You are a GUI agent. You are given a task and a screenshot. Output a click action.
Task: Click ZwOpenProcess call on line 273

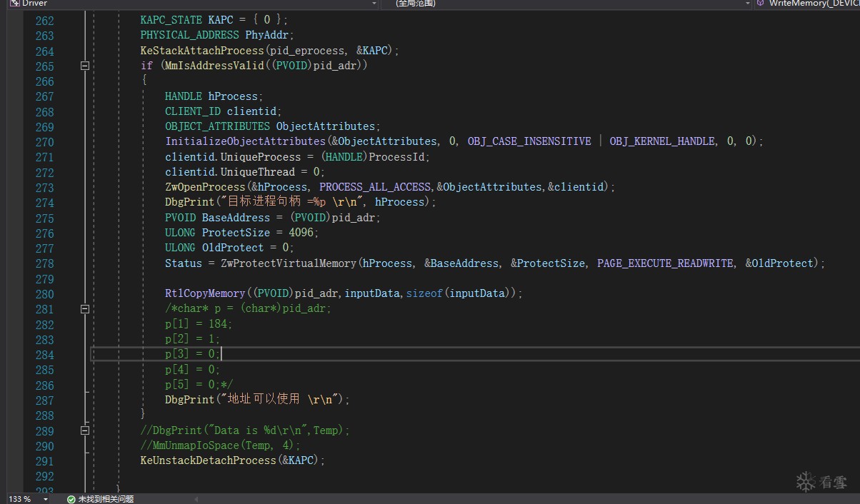pos(205,187)
